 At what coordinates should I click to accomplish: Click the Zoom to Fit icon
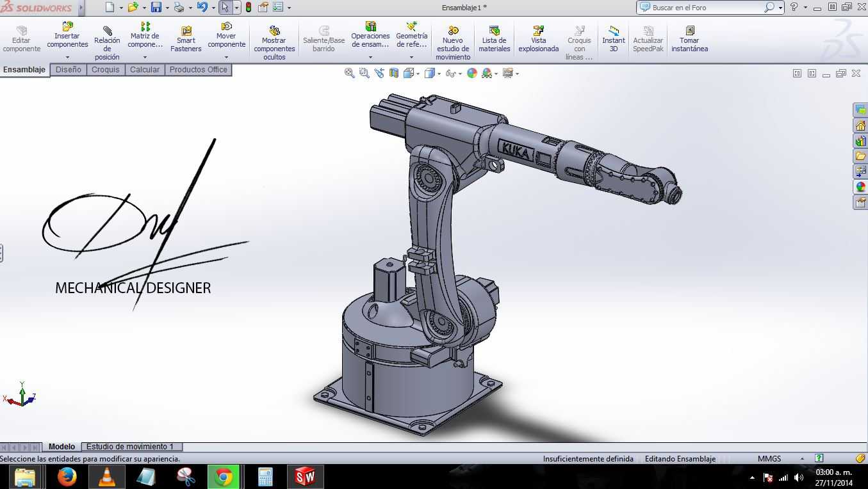[349, 73]
